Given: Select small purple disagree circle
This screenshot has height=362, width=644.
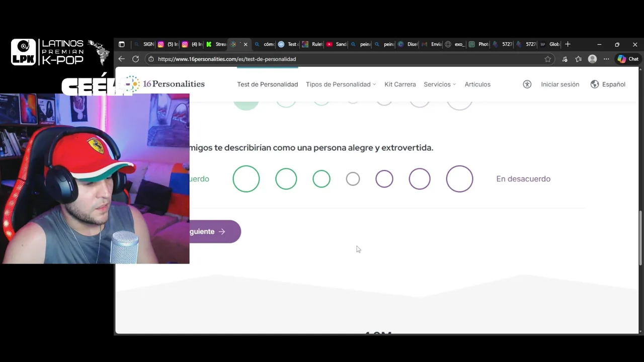Looking at the screenshot, I should [x=384, y=179].
